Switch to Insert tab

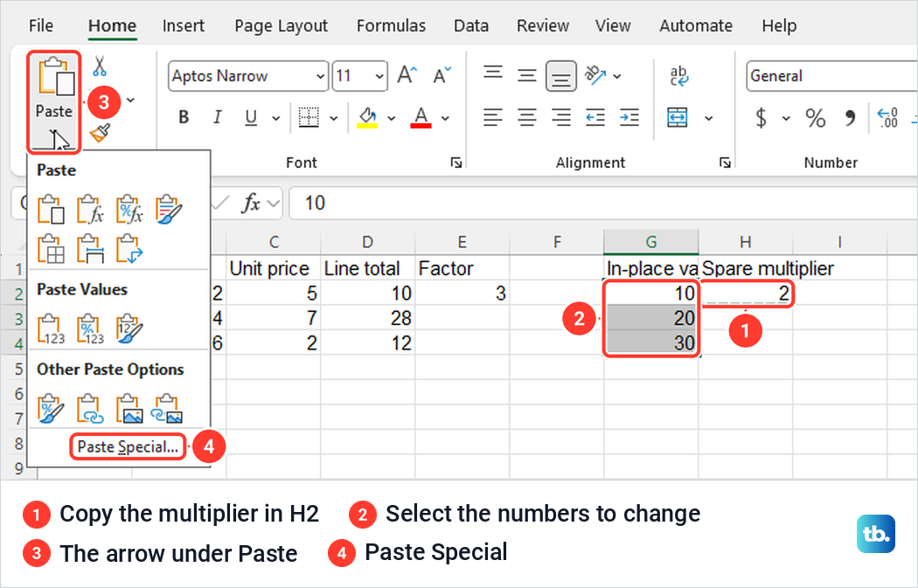pos(184,25)
